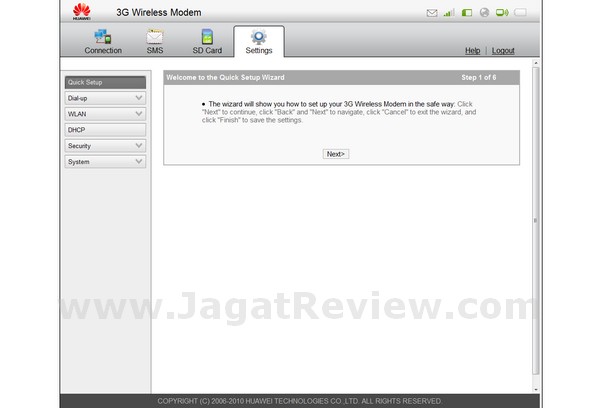600x408 pixels.
Task: Expand the Security menu section
Action: [105, 145]
